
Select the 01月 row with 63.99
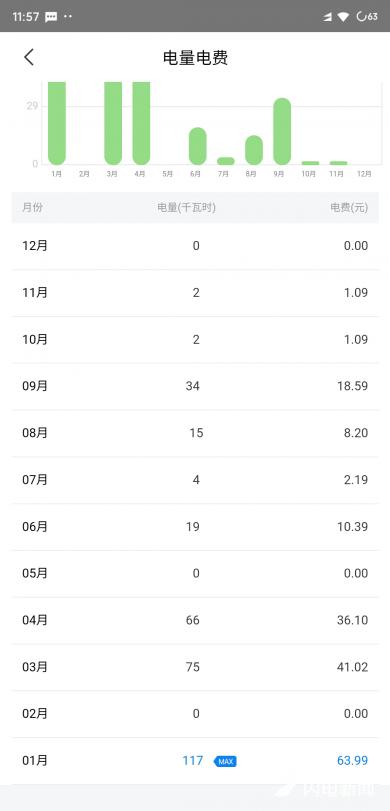[195, 761]
